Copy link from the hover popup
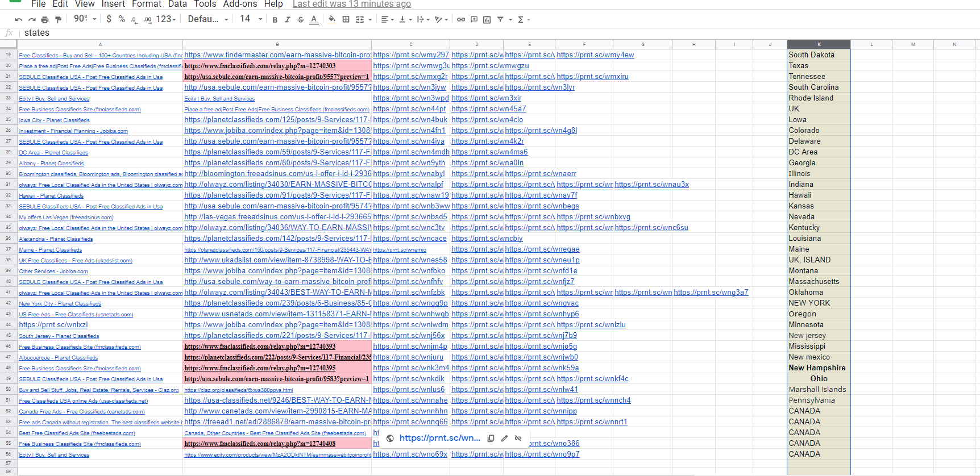 coord(491,438)
